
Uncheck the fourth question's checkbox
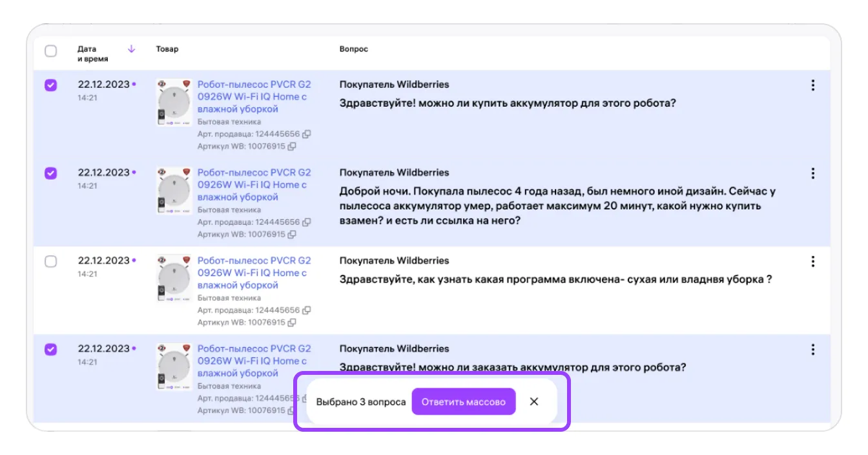pyautogui.click(x=50, y=350)
